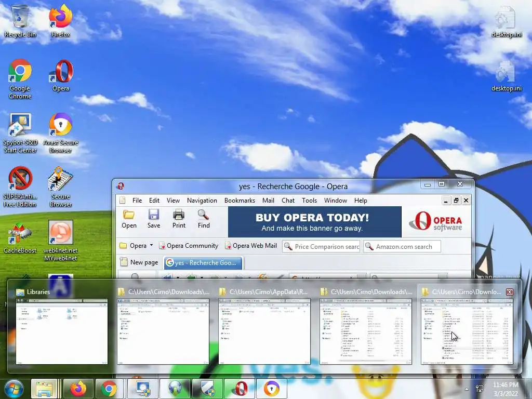532x399 pixels.
Task: Click the Windows Start orb
Action: click(x=14, y=389)
